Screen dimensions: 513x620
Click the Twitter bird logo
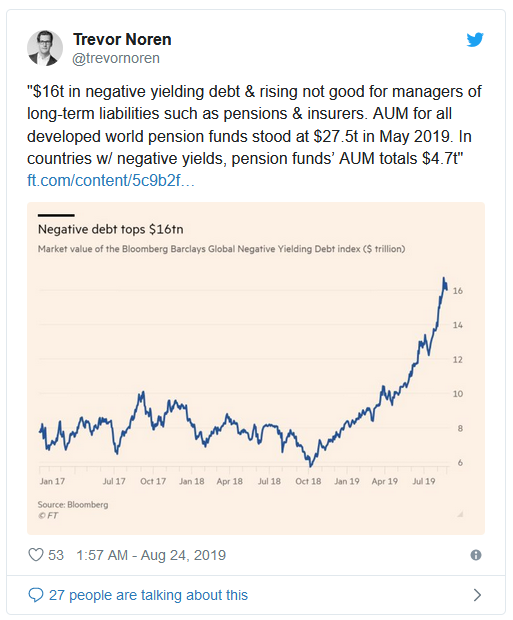(x=475, y=40)
